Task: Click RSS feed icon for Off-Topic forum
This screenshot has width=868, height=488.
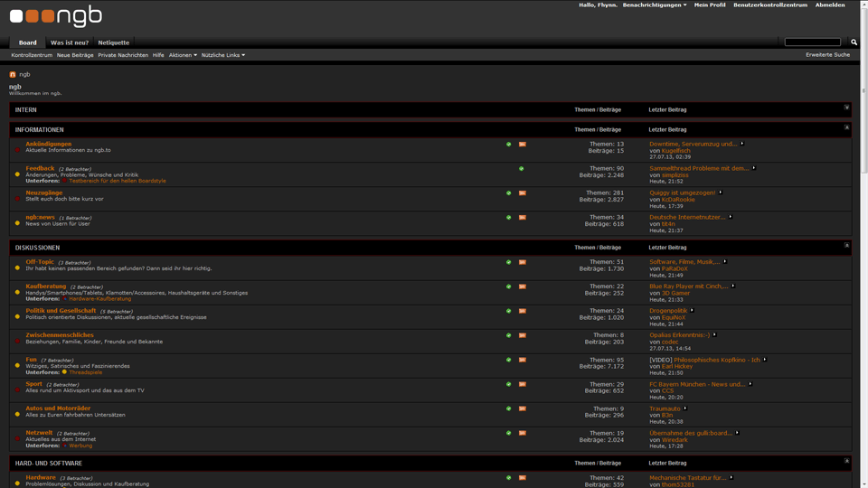Action: [522, 262]
